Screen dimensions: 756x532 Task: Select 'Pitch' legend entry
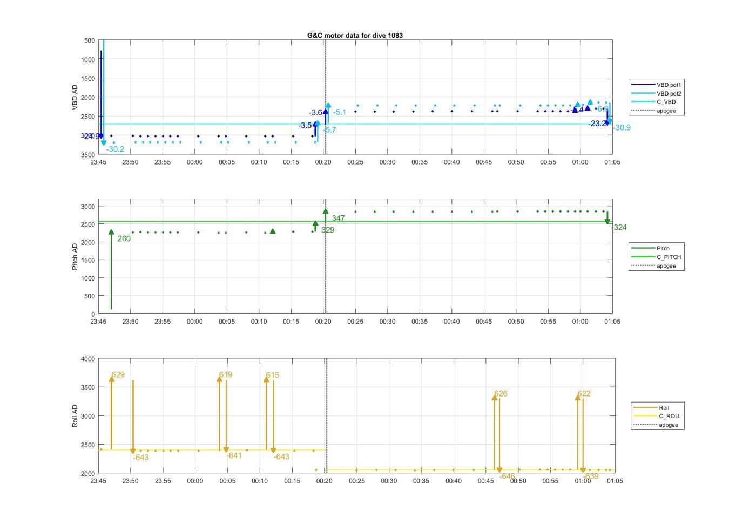(656, 248)
